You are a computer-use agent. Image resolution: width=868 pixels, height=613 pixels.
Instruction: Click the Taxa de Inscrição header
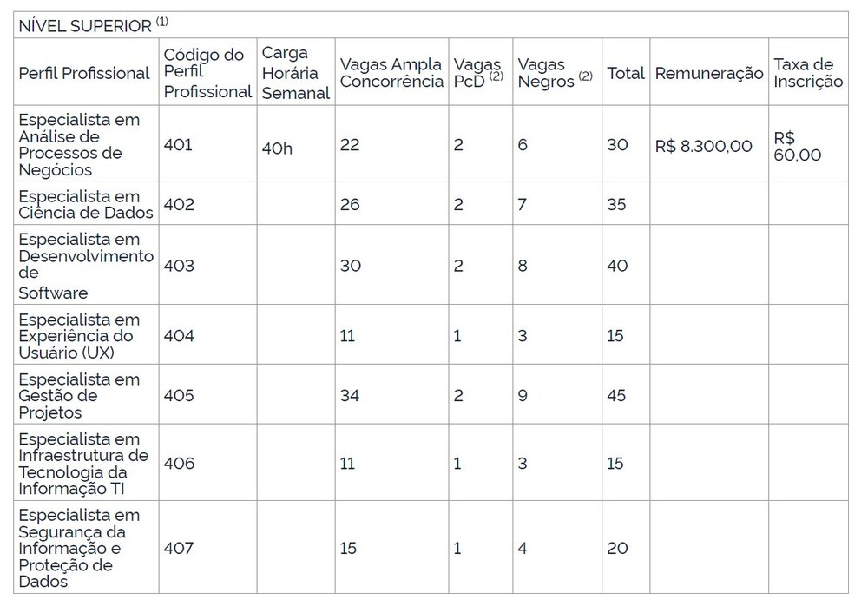coord(808,73)
